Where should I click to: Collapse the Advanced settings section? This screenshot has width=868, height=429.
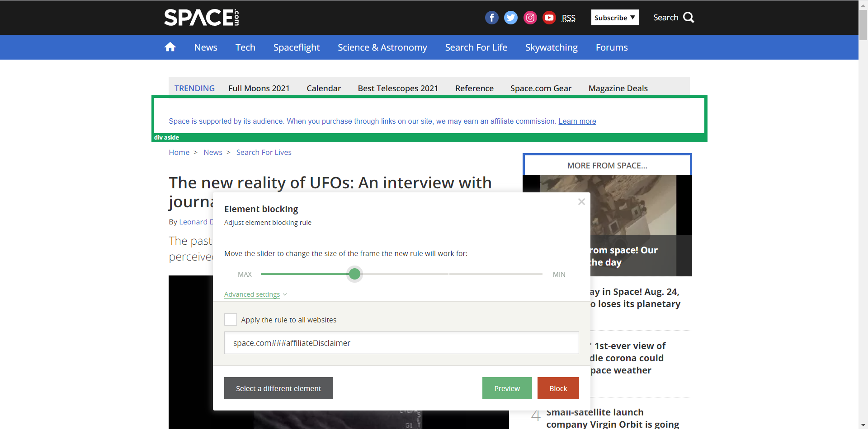[x=255, y=294]
